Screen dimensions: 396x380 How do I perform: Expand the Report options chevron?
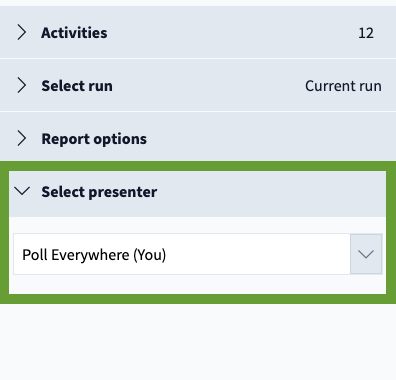click(x=22, y=138)
